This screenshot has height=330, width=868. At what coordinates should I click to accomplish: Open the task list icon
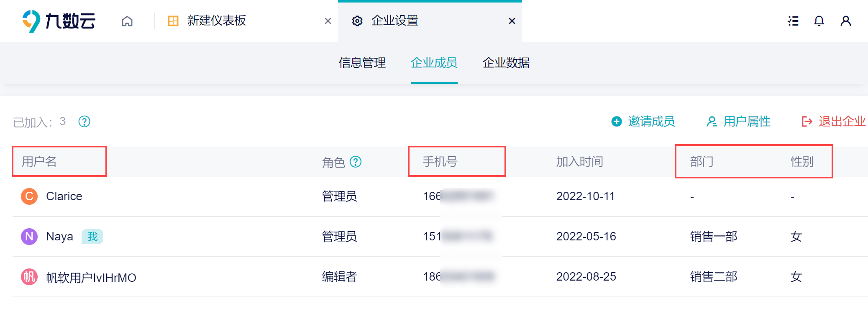pyautogui.click(x=793, y=21)
